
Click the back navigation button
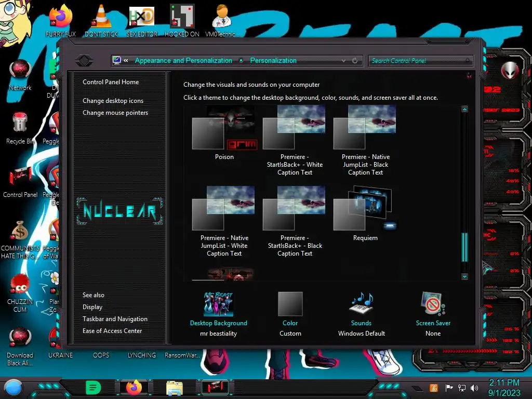point(84,61)
